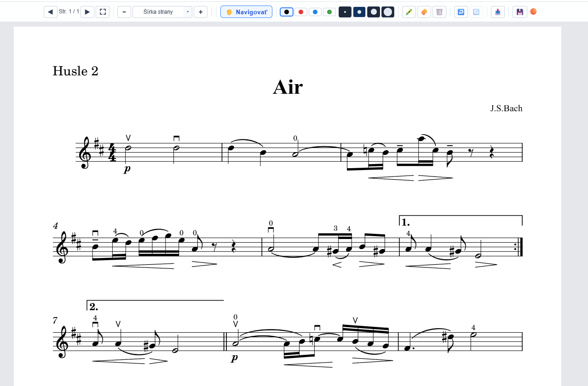The height and width of the screenshot is (386, 588).
Task: Choose the smallest pen thickness
Action: pyautogui.click(x=345, y=12)
